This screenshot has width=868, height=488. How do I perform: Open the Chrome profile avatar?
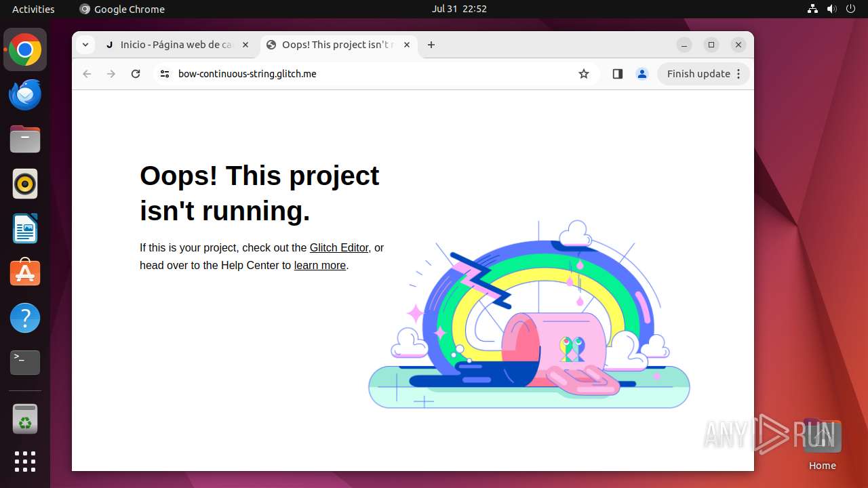[x=642, y=74]
